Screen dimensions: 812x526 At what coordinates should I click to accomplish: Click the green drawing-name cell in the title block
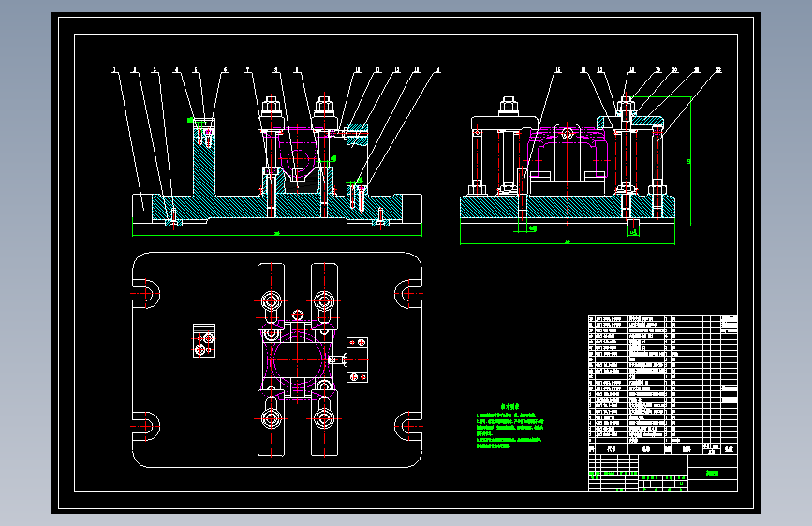pyautogui.click(x=713, y=474)
